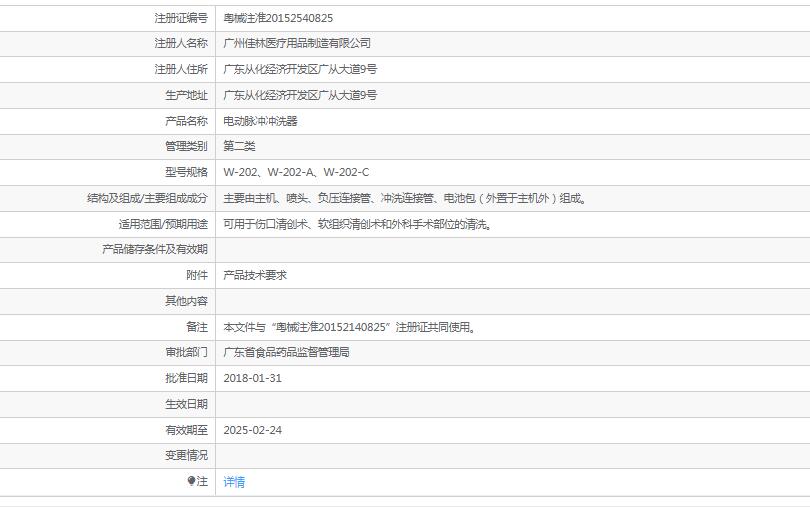Click the 适用范围/预期用途 label
This screenshot has width=810, height=507.
click(163, 224)
